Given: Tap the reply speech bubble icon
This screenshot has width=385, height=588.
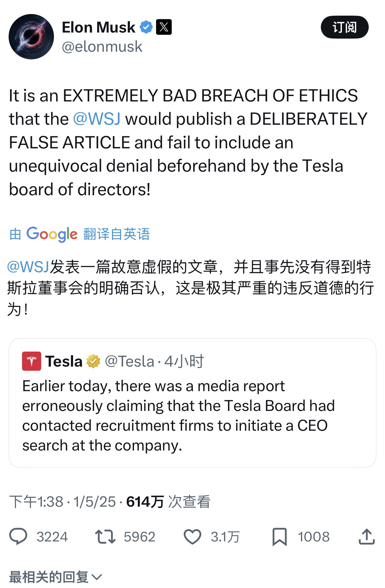Looking at the screenshot, I should tap(19, 536).
